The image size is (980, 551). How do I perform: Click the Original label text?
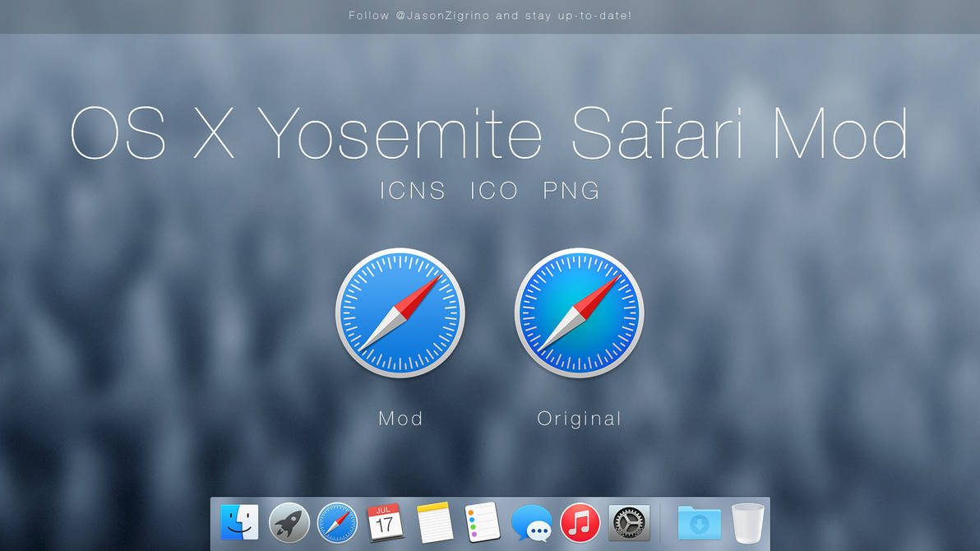(579, 419)
